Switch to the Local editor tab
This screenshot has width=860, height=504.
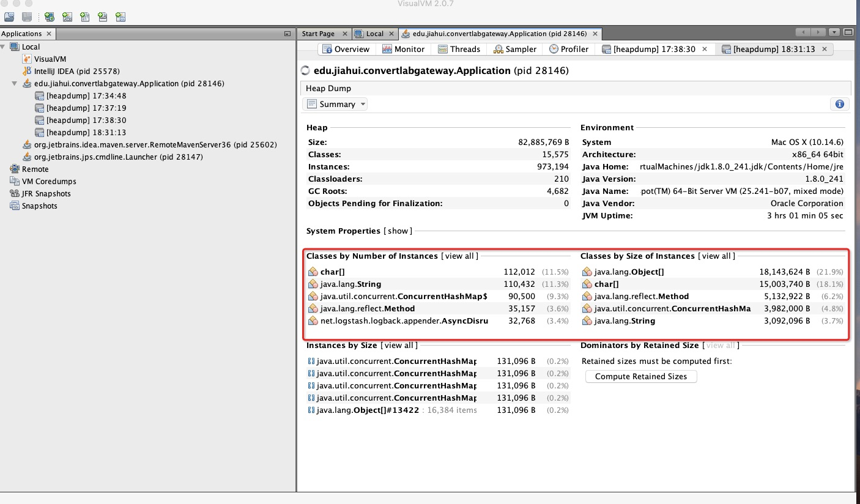click(374, 34)
